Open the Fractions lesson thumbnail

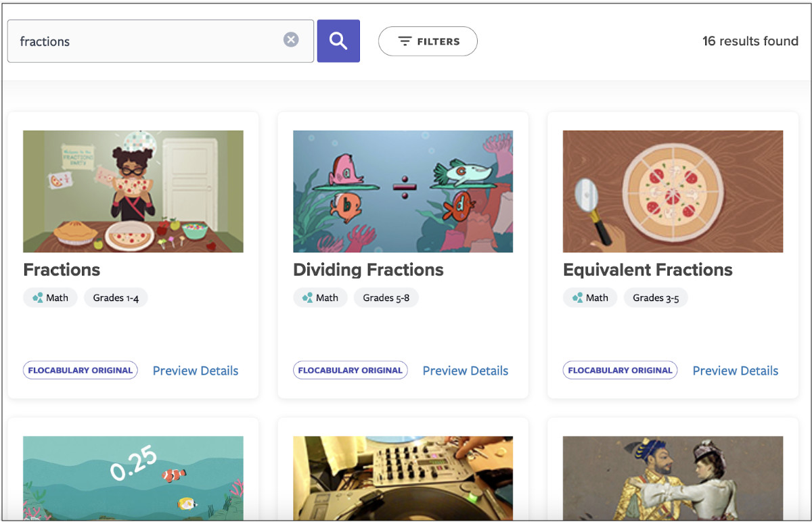[x=133, y=191]
